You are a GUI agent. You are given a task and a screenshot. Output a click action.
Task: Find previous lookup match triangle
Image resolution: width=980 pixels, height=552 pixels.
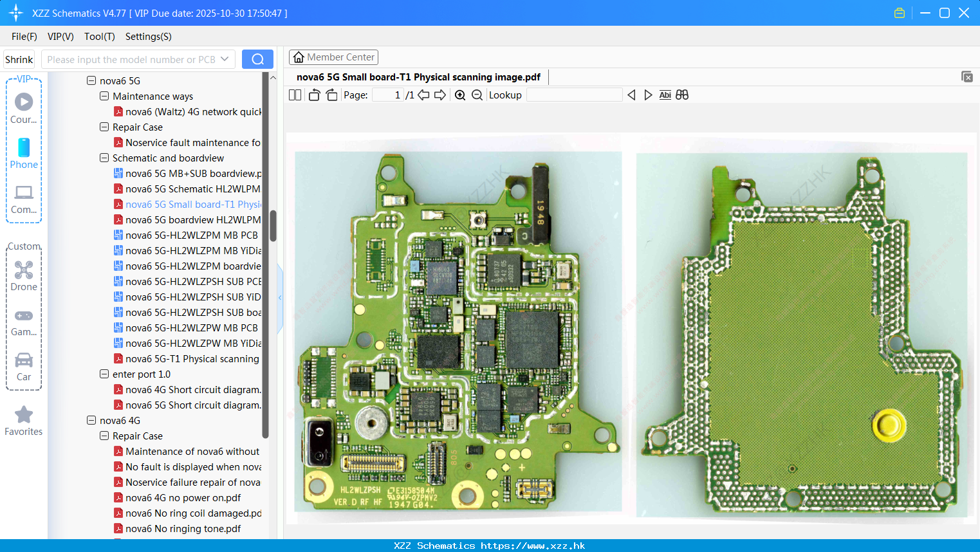point(631,95)
